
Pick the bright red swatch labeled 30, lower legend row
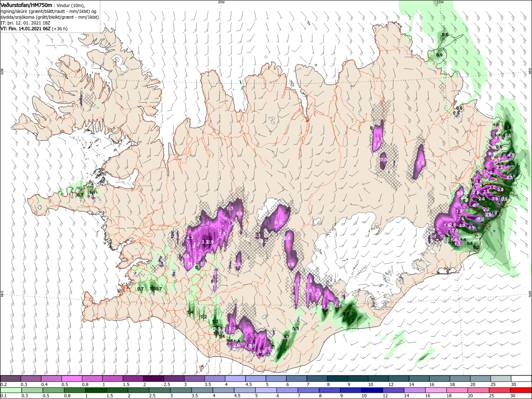(x=522, y=390)
